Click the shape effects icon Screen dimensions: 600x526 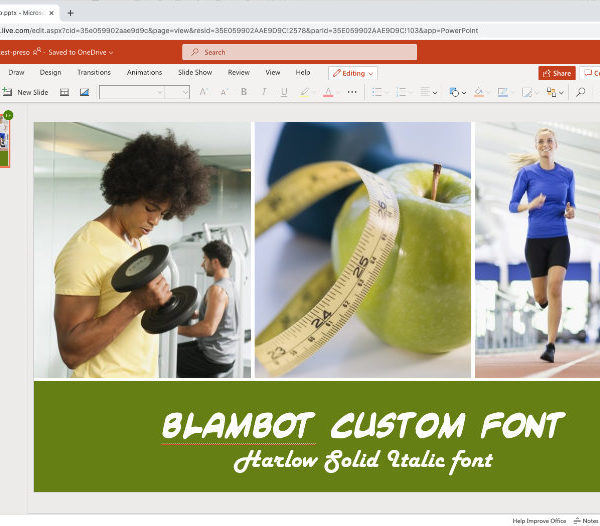pos(527,92)
